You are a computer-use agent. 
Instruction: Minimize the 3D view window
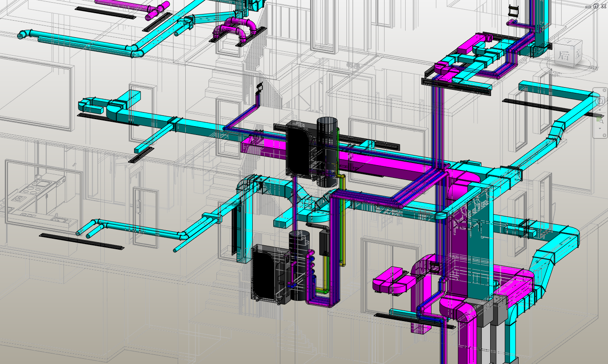(588, 6)
